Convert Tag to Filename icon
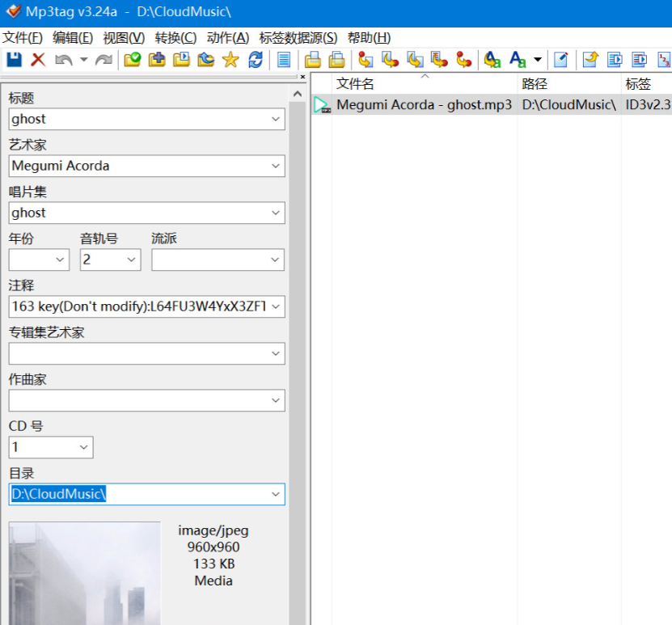Viewport: 672px width, 625px height. point(366,60)
